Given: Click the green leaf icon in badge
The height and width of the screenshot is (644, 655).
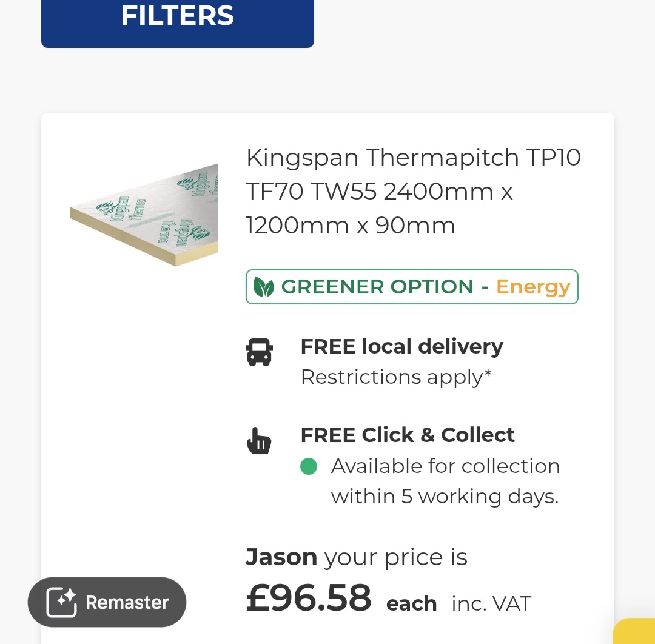Looking at the screenshot, I should click(263, 287).
